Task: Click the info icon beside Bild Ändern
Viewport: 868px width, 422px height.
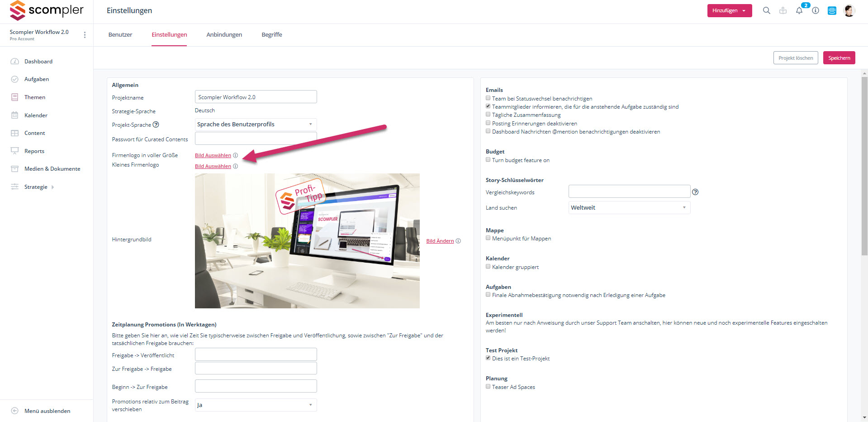Action: (x=458, y=241)
